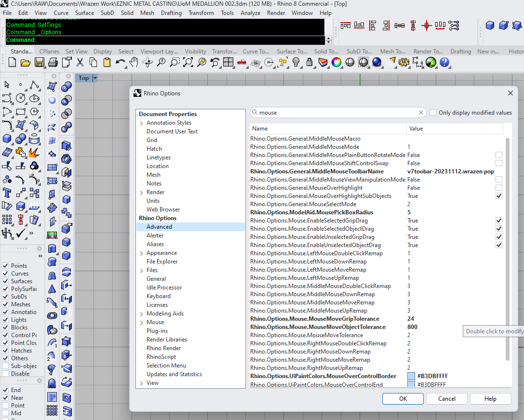Paste using the clipboard icon
The image size is (524, 420).
click(x=107, y=63)
